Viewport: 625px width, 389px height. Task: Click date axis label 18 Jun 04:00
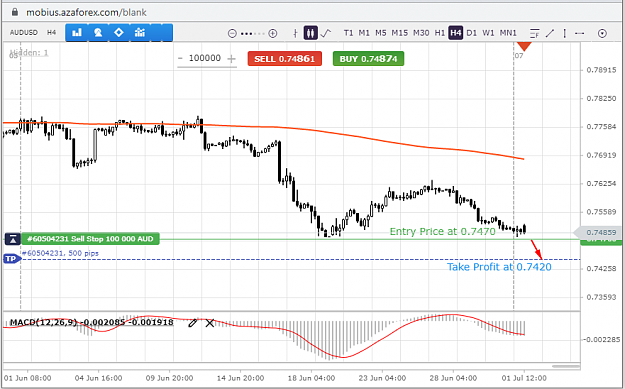(311, 378)
